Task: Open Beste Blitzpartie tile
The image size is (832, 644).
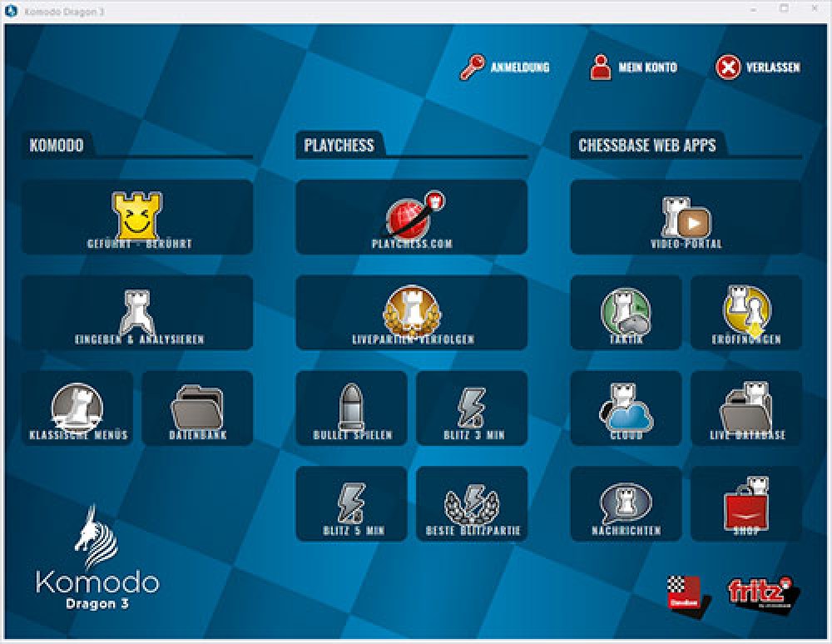Action: point(472,504)
